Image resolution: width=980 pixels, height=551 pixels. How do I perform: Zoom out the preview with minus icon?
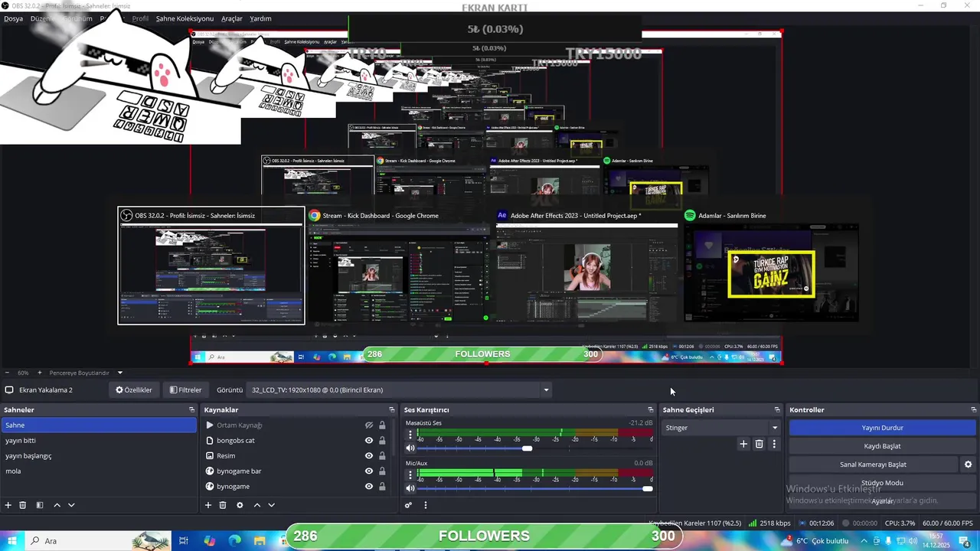(8, 373)
